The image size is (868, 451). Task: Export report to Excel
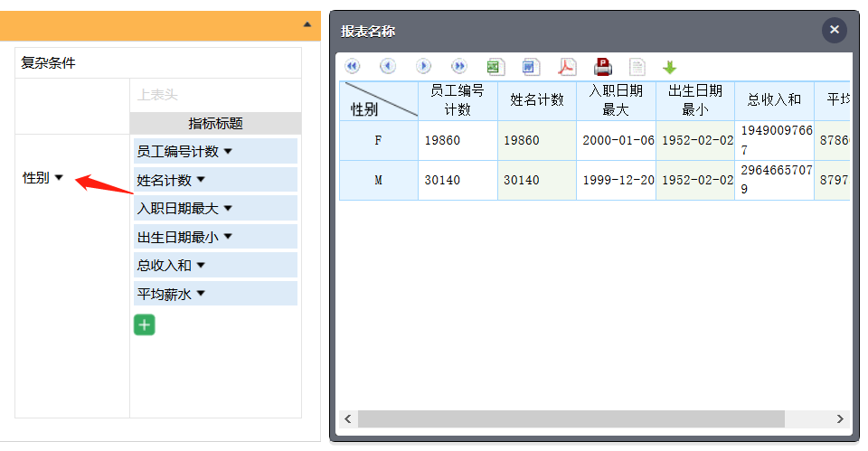pos(495,67)
